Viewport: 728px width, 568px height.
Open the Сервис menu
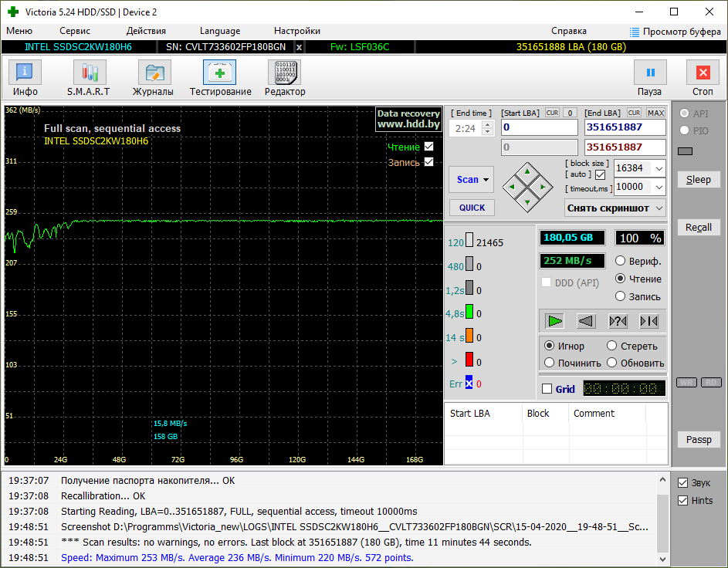75,31
